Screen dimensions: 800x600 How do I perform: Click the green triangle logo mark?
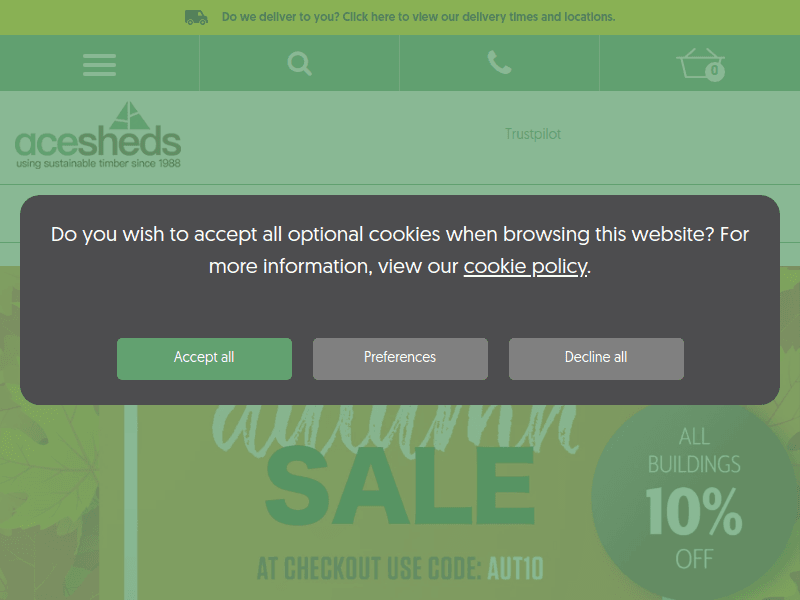130,115
